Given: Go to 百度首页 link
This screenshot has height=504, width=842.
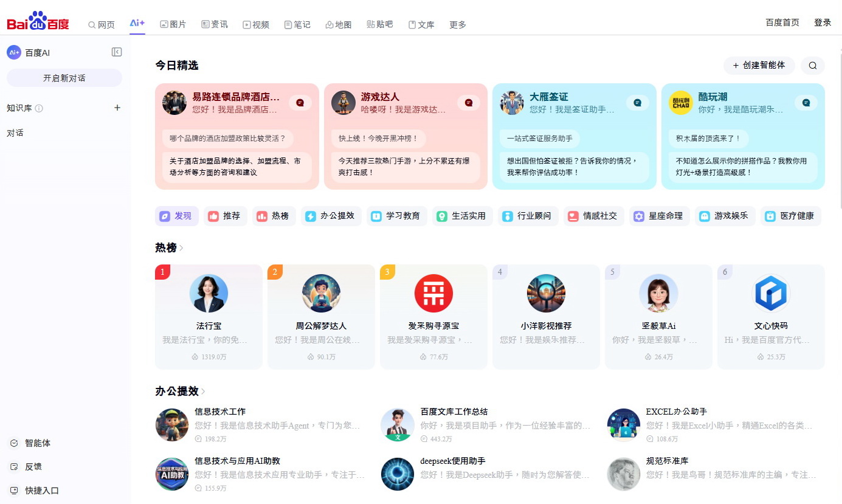Looking at the screenshot, I should tap(782, 22).
